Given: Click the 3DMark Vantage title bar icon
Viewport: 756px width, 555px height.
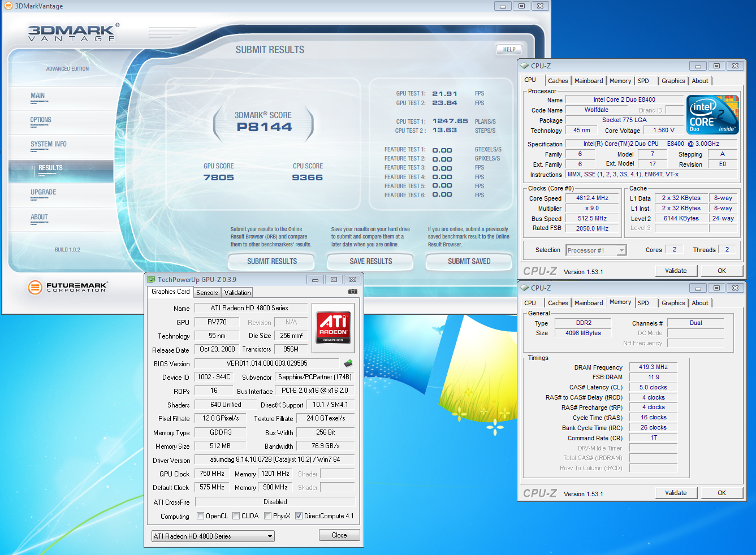Looking at the screenshot, I should click(x=8, y=6).
